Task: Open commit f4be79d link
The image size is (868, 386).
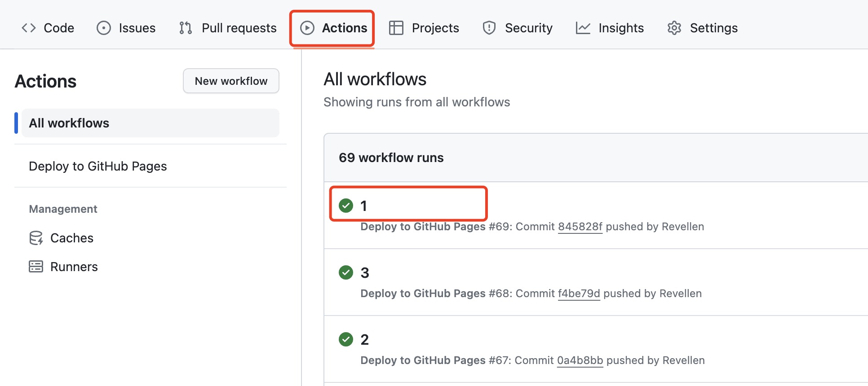Action: [579, 294]
